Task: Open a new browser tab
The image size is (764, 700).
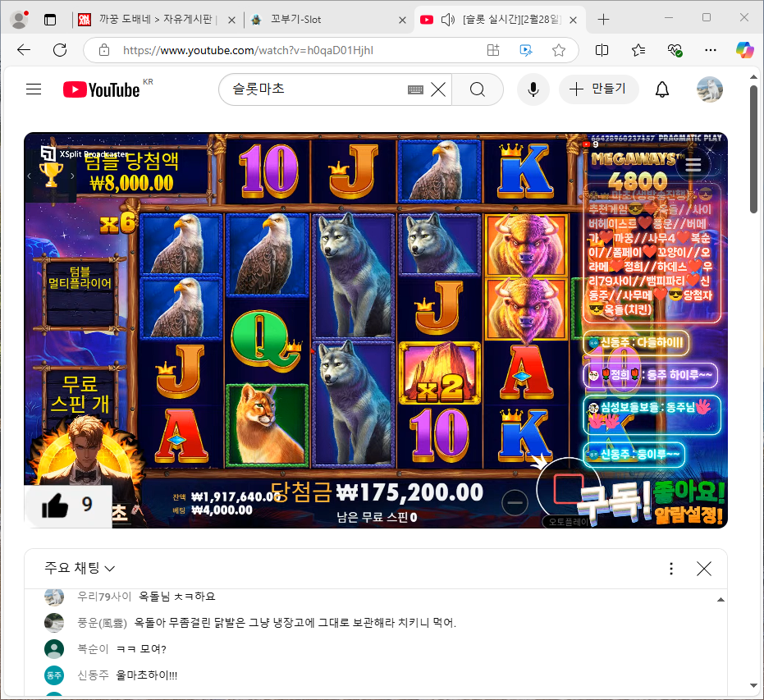Action: point(603,20)
